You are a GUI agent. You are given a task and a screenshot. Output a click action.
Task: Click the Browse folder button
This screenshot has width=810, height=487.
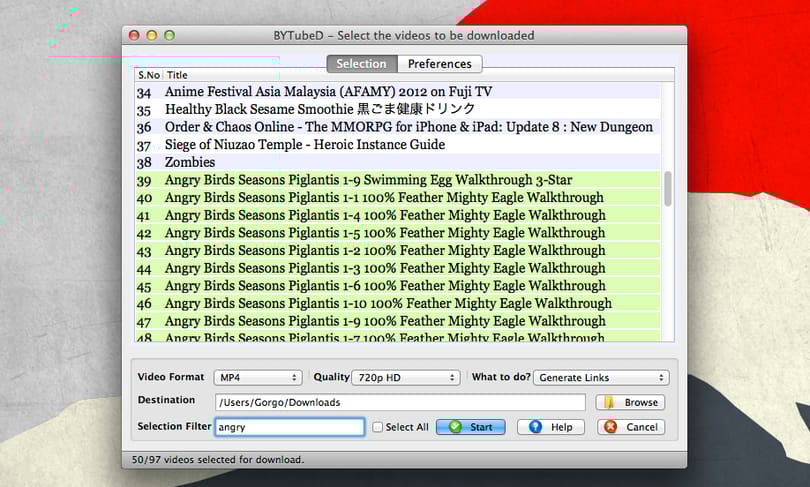630,402
